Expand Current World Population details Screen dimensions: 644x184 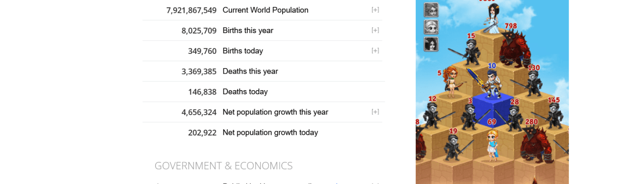pos(375,10)
